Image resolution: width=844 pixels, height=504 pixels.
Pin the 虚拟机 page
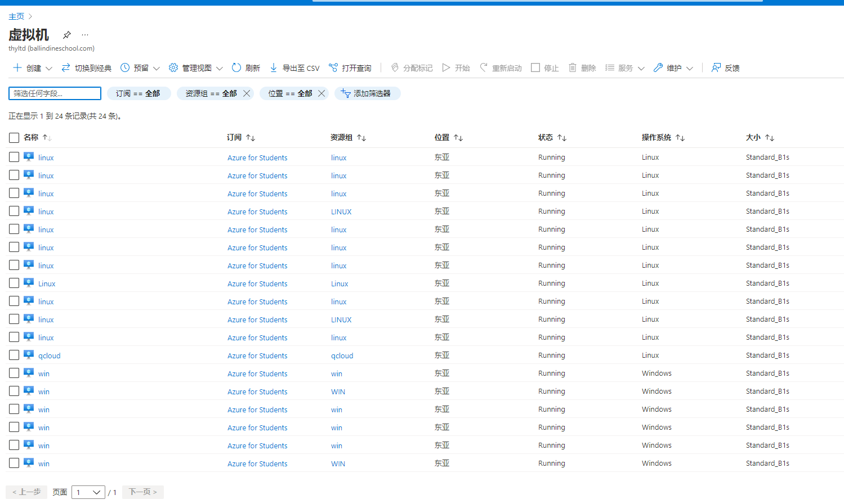tap(66, 35)
